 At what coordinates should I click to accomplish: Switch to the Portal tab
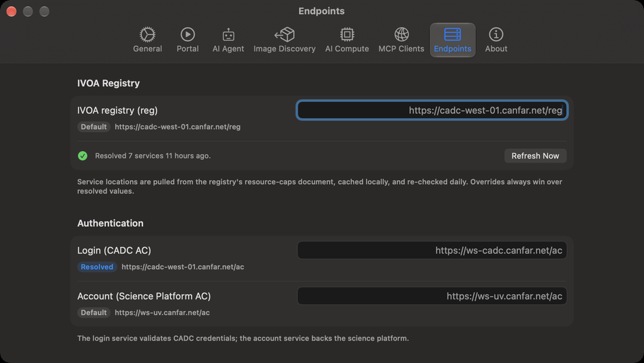pyautogui.click(x=188, y=40)
